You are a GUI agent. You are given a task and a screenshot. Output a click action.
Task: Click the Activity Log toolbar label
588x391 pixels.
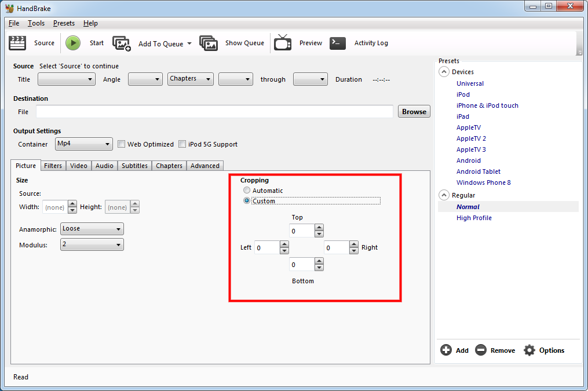[371, 43]
